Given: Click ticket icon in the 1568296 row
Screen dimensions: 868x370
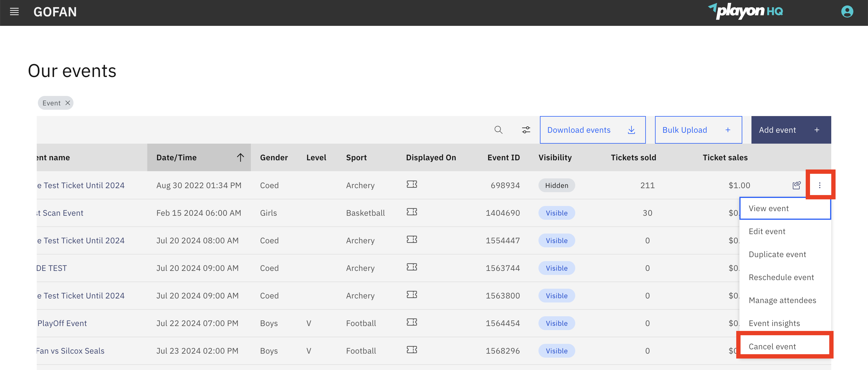Looking at the screenshot, I should [x=412, y=350].
